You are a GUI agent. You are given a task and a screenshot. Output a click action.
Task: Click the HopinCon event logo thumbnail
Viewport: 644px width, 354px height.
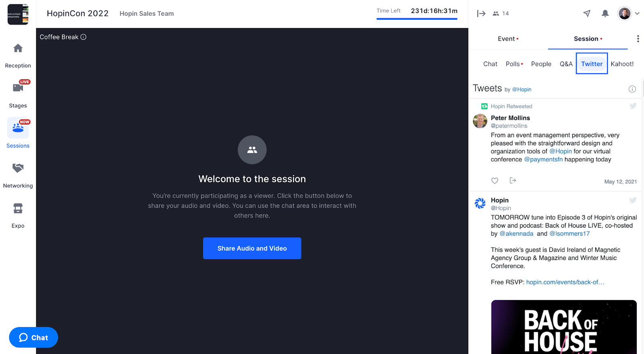[x=18, y=14]
